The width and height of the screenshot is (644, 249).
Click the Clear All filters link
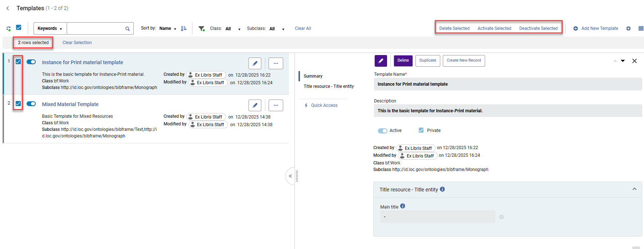[x=303, y=28]
